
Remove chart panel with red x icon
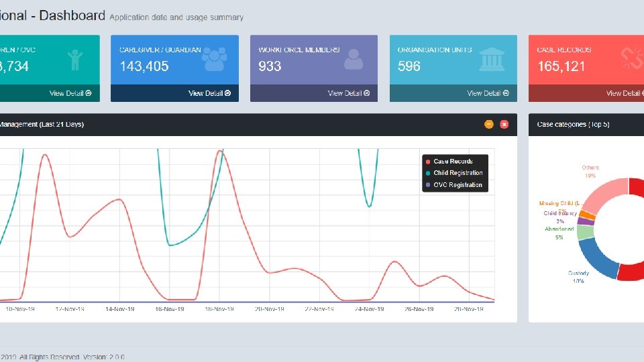504,125
